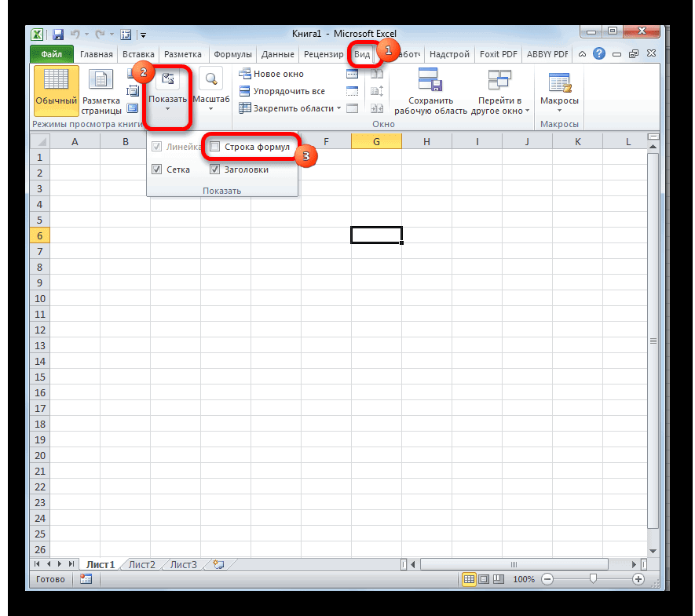The image size is (695, 616).
Task: Open the Redo history dropdown arrow
Action: tap(112, 34)
